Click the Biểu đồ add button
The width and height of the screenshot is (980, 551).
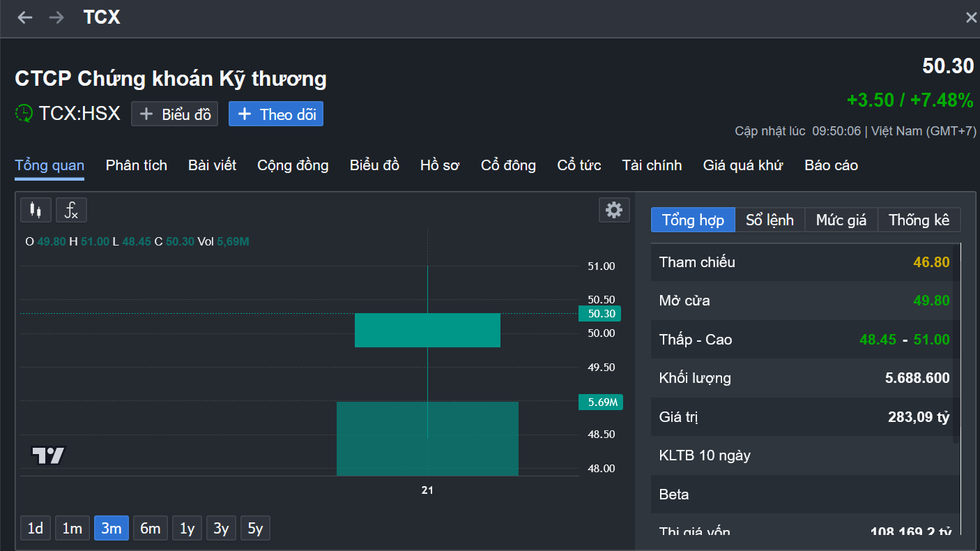click(x=175, y=114)
